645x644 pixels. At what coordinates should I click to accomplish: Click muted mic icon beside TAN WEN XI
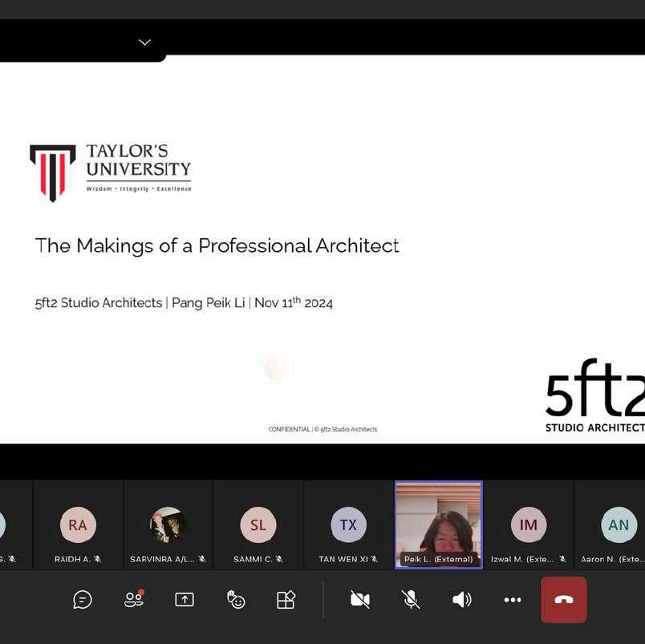tap(374, 559)
